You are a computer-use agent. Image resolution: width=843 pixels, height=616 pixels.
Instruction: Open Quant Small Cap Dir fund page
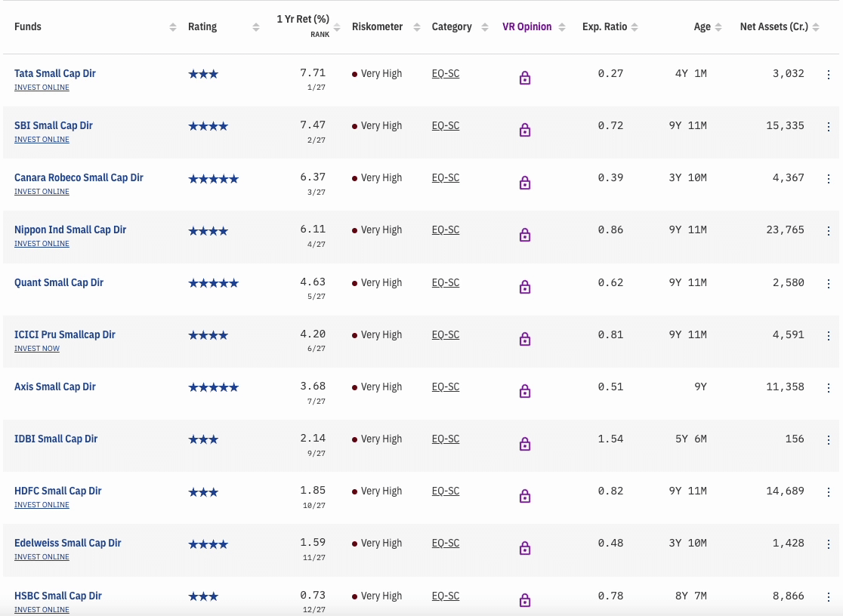click(x=59, y=283)
